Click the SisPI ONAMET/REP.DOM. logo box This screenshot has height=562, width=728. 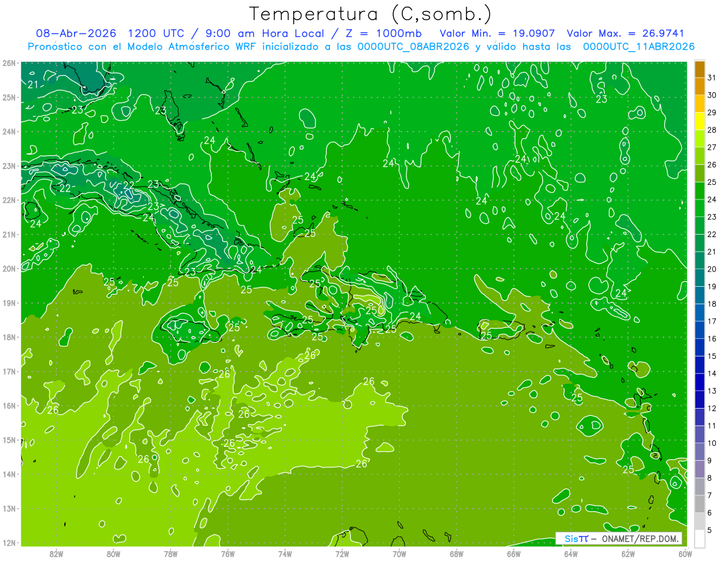[619, 538]
